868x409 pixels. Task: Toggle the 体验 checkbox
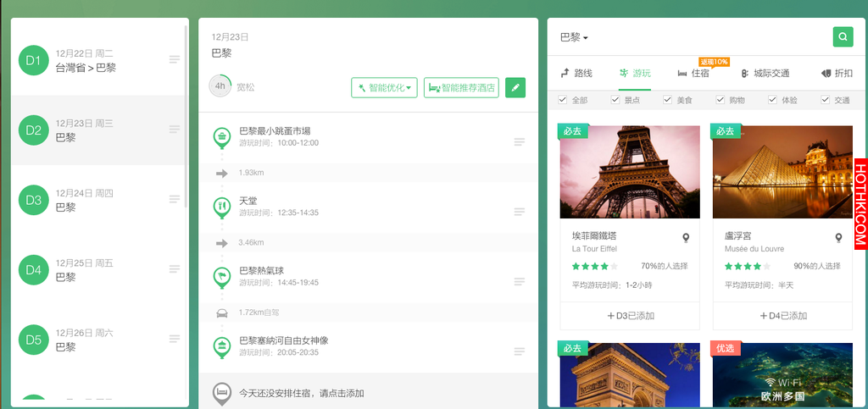[773, 99]
